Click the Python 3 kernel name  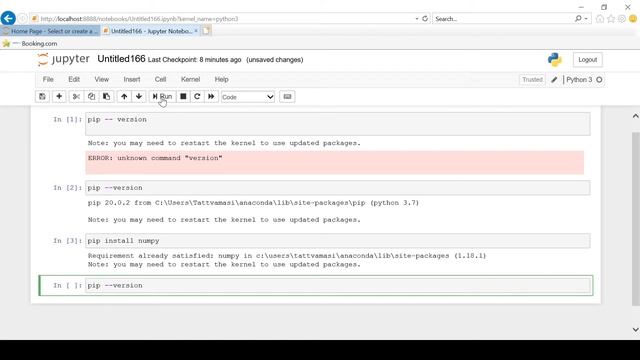[579, 80]
